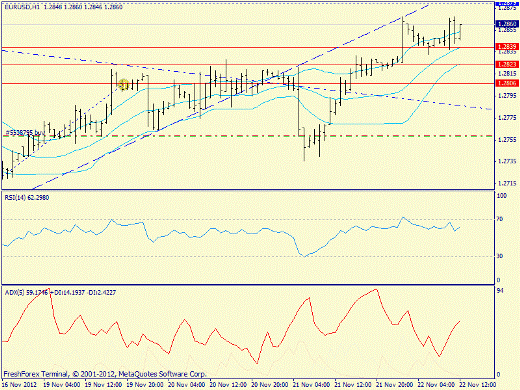520x390 pixels.
Task: Click the 21 Nov 04:00 time label
Action: 312,384
